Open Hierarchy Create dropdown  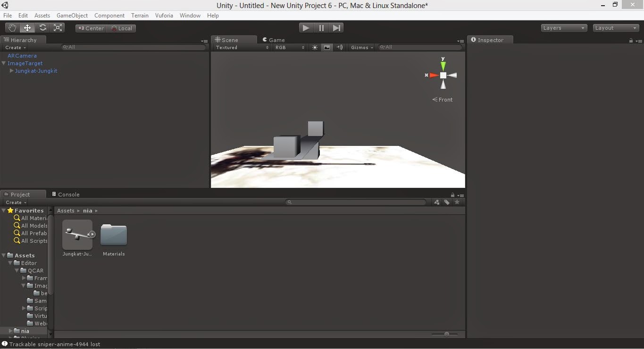pyautogui.click(x=16, y=47)
